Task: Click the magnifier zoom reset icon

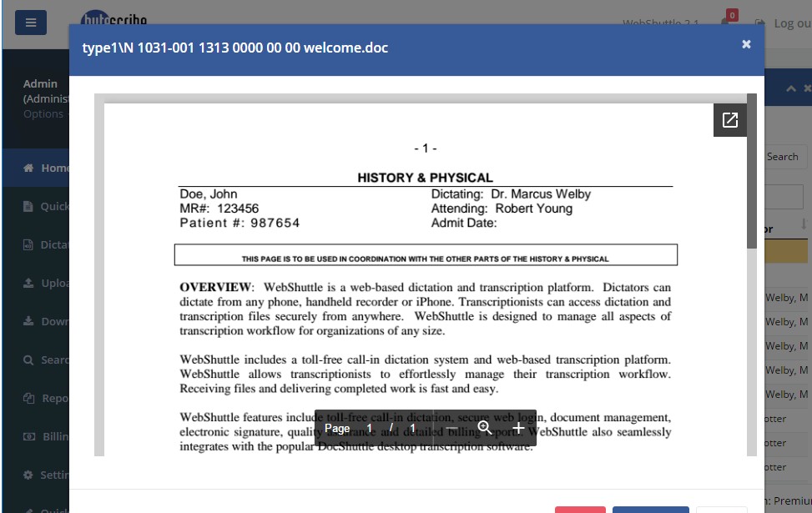Action: 485,428
